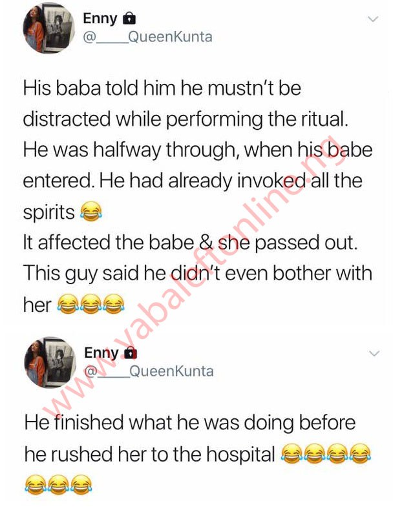Click Enny's profile picture on second tweet
Screen dimensions: 393x532
point(50,362)
